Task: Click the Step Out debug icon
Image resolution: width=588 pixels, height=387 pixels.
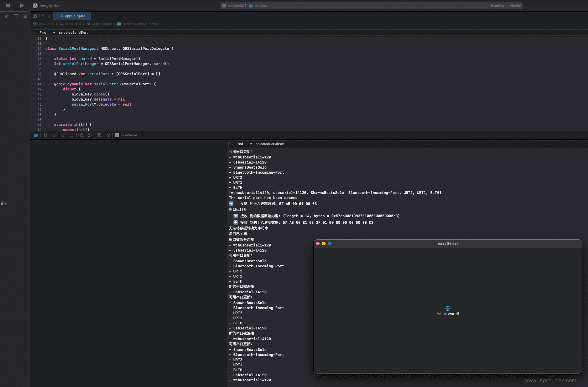Action: (x=72, y=135)
